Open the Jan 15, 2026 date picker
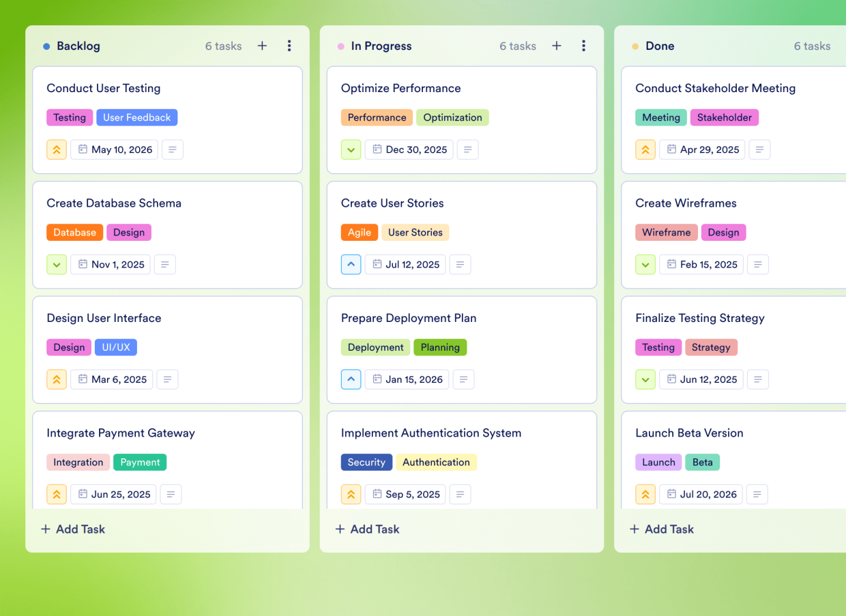 [x=407, y=379]
